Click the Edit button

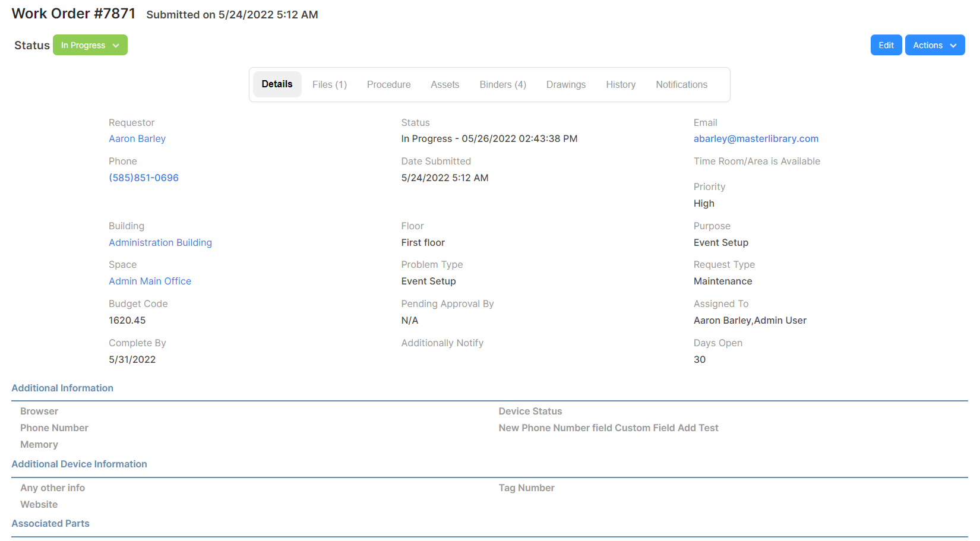tap(886, 45)
